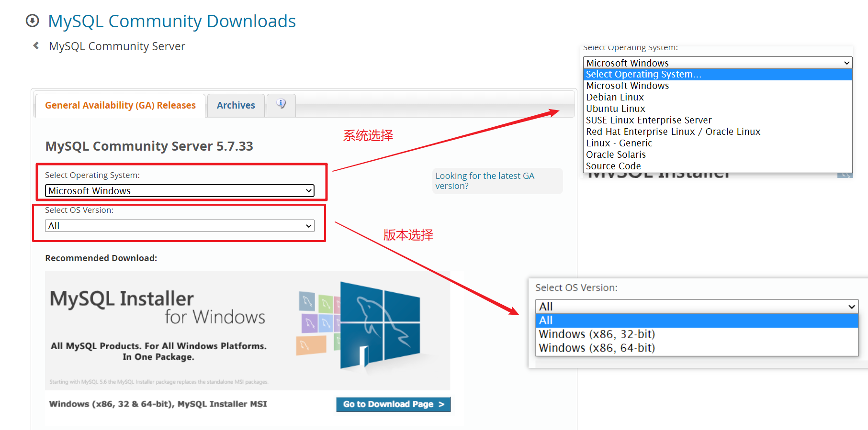Choose Debian Linux option
868x430 pixels.
pyautogui.click(x=718, y=97)
